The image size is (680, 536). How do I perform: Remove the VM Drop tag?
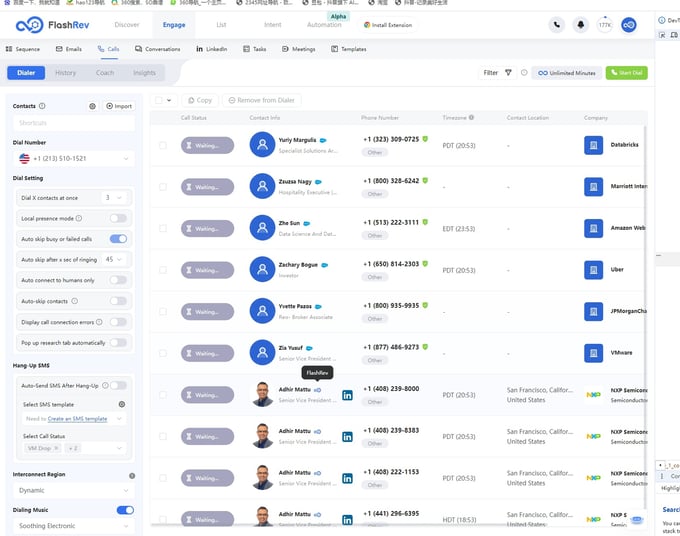pos(56,448)
